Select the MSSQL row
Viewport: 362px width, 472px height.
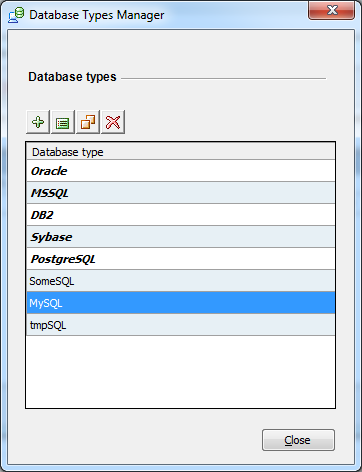coord(181,193)
